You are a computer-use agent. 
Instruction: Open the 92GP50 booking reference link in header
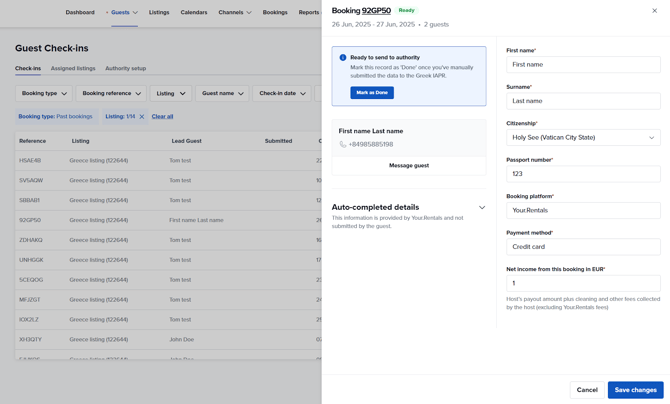(x=376, y=10)
